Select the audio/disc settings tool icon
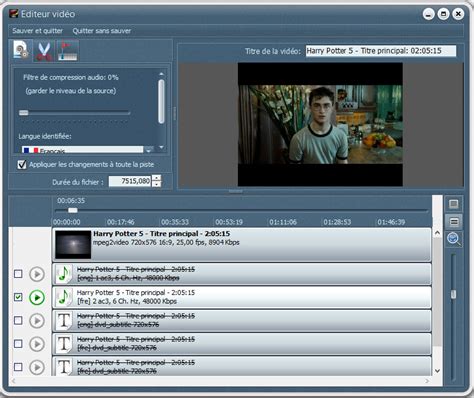Image resolution: width=474 pixels, height=398 pixels. pos(21,51)
